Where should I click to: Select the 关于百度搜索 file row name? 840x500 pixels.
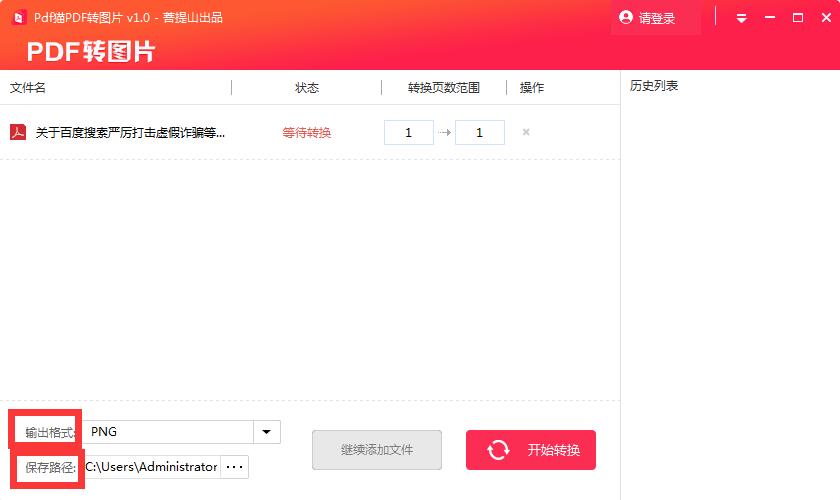pos(130,132)
